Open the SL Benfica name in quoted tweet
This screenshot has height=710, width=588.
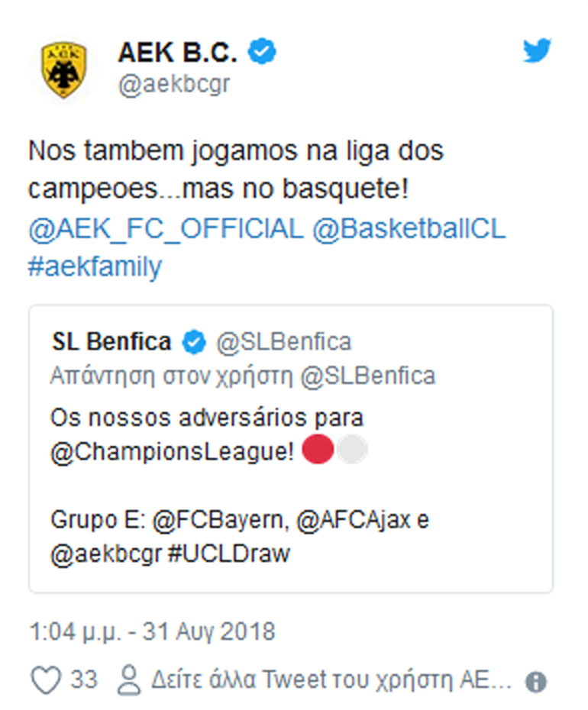(x=111, y=342)
